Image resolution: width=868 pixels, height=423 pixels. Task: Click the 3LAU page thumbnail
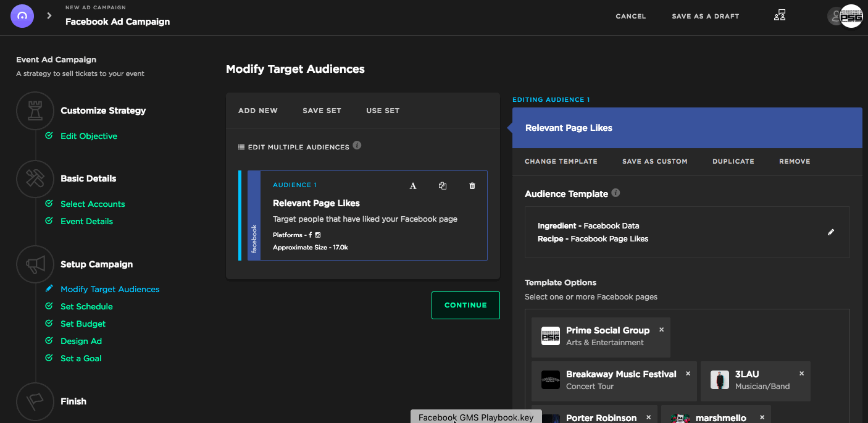click(720, 380)
